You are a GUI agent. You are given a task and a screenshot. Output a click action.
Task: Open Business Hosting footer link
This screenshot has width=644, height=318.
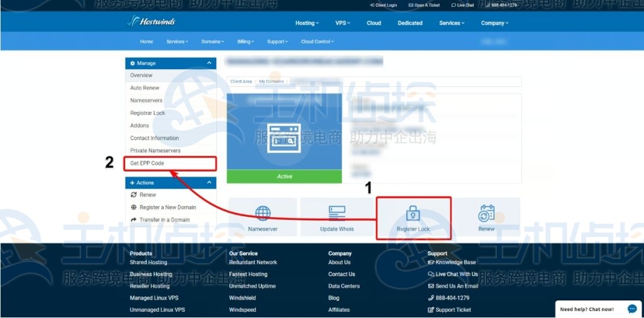[151, 274]
